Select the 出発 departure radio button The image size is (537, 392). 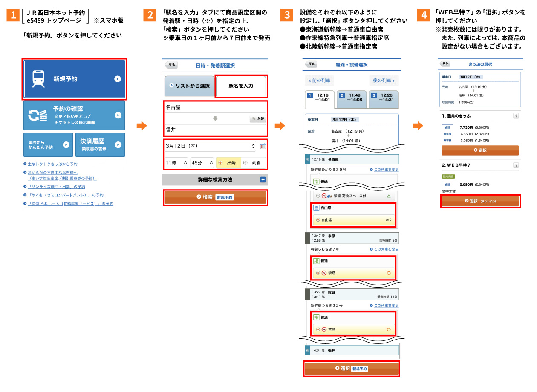click(221, 163)
